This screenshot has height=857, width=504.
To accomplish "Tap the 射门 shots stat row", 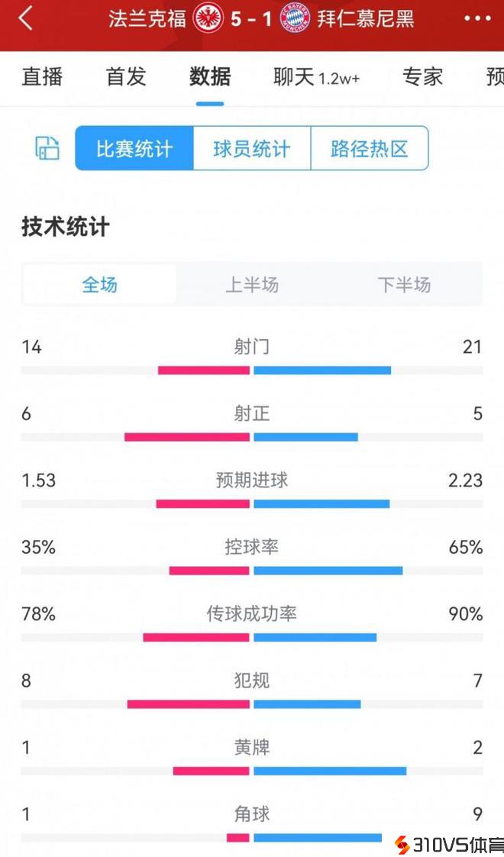I will pos(252,348).
